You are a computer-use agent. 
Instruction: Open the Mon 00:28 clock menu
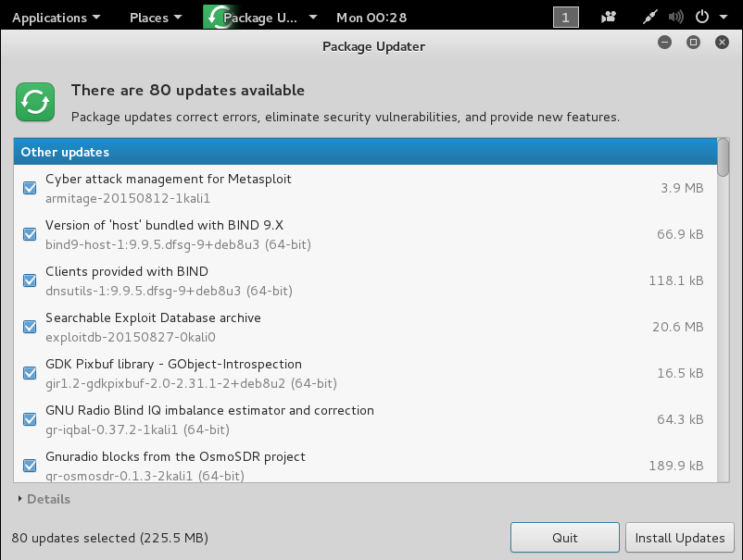click(x=371, y=18)
